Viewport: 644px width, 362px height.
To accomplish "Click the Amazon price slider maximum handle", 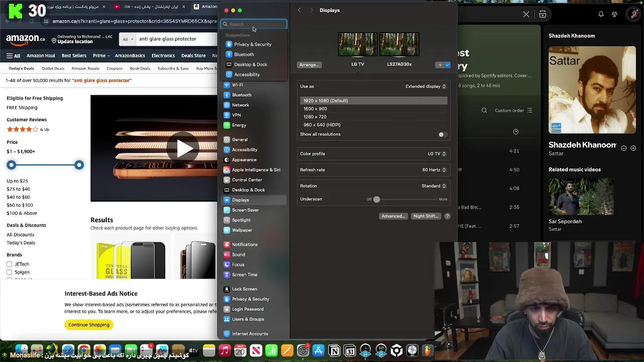I will coord(79,165).
